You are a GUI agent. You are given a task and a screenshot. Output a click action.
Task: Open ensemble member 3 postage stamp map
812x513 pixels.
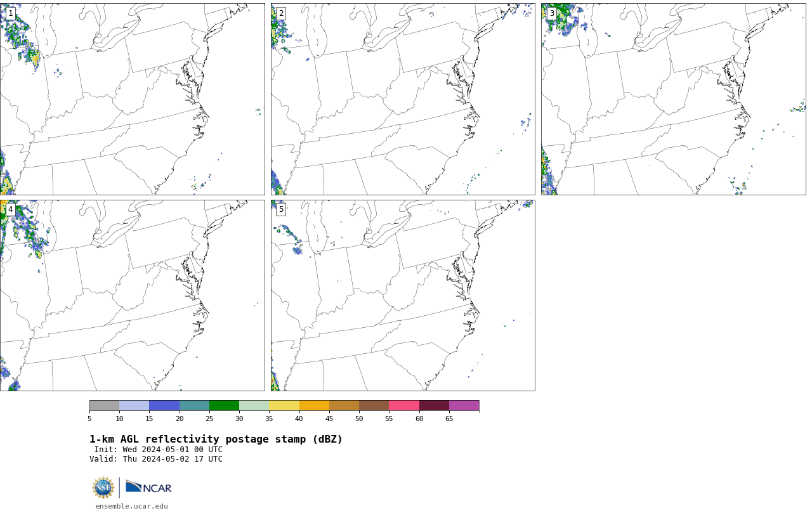[673, 99]
